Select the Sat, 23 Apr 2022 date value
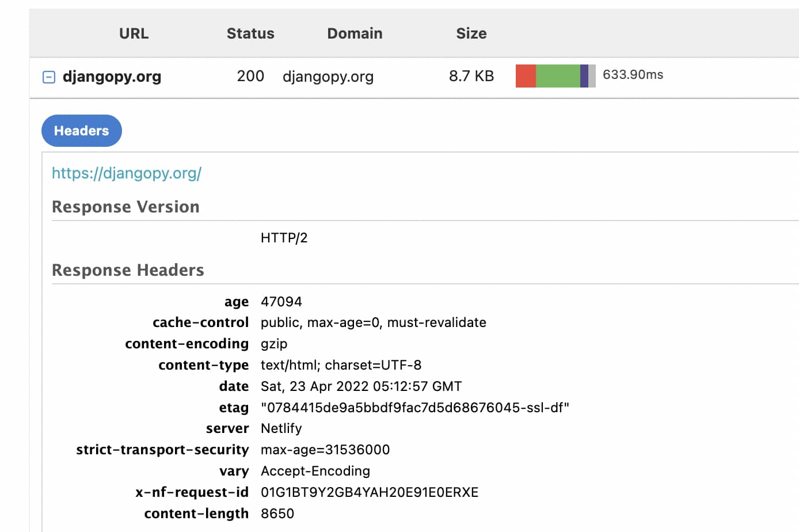799x532 pixels. click(x=362, y=386)
